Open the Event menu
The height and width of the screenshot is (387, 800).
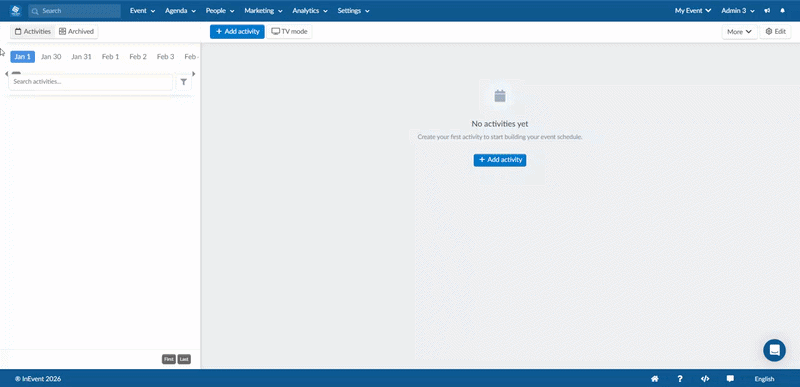142,11
